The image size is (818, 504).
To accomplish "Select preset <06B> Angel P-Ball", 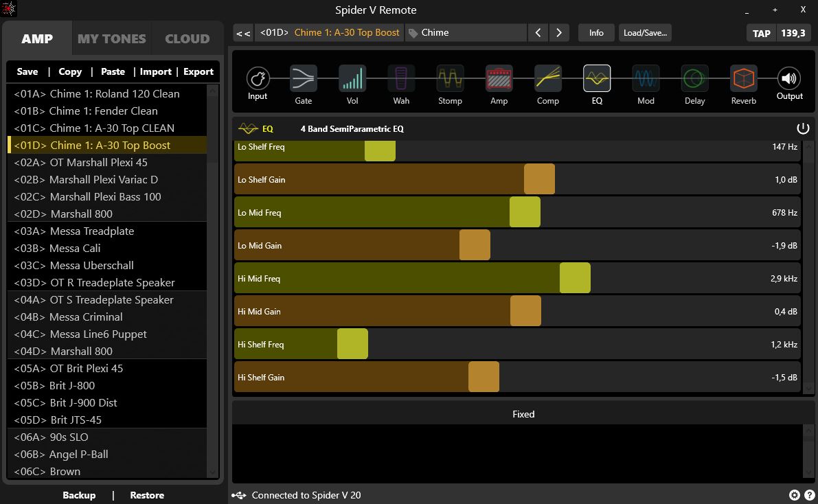I will click(107, 455).
